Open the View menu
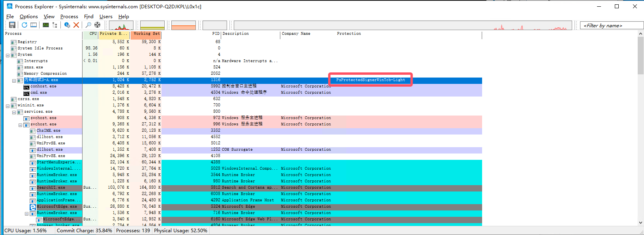644x235 pixels. point(49,17)
